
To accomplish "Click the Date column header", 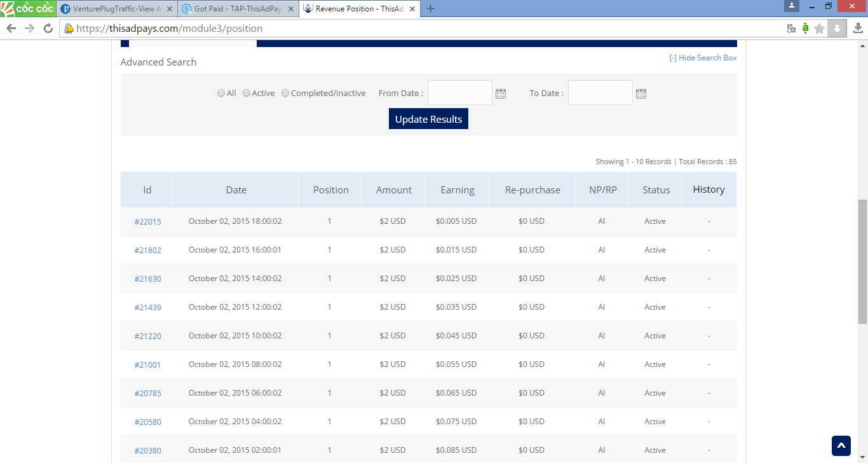I will [236, 190].
